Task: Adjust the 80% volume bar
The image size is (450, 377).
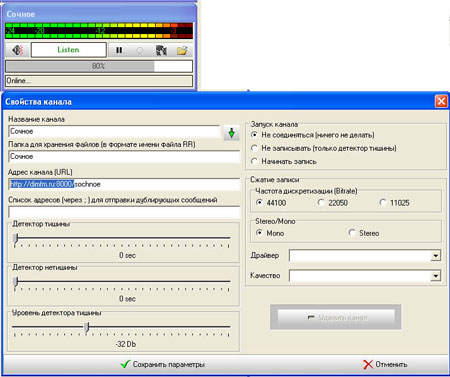Action: point(99,66)
